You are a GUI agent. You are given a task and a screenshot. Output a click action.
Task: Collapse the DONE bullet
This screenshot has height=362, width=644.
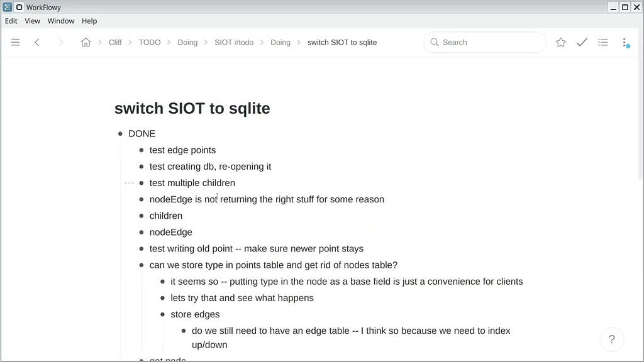pos(120,134)
